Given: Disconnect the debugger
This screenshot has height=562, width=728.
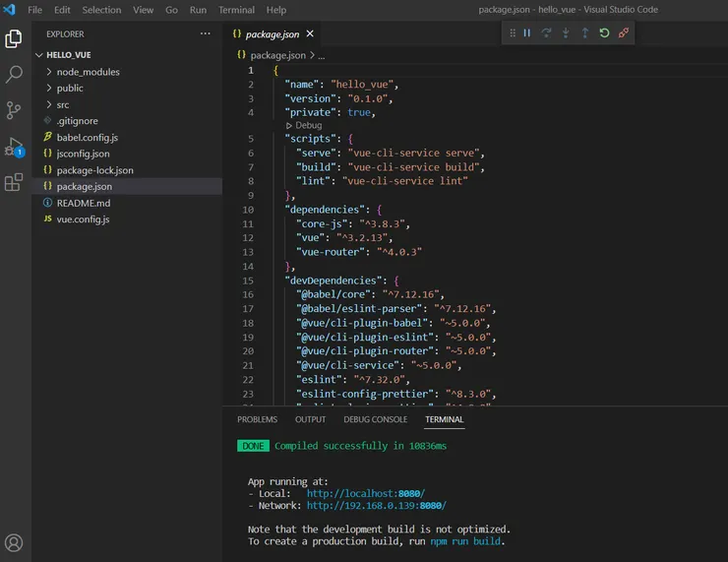Looking at the screenshot, I should click(624, 33).
